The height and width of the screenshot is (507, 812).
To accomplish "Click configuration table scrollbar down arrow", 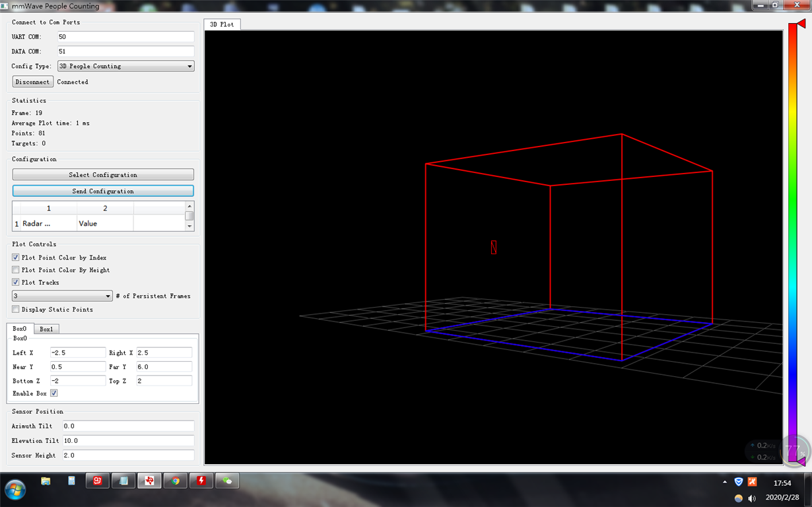I will pyautogui.click(x=189, y=226).
